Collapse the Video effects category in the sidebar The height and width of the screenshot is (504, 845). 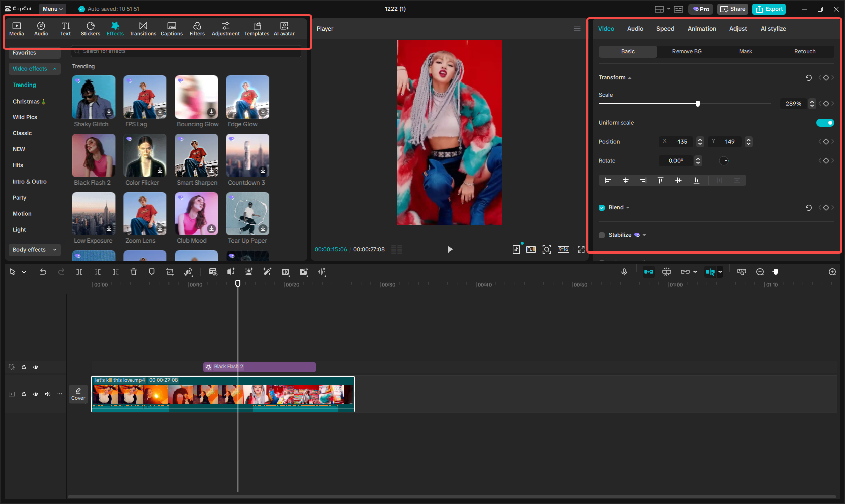coord(55,69)
